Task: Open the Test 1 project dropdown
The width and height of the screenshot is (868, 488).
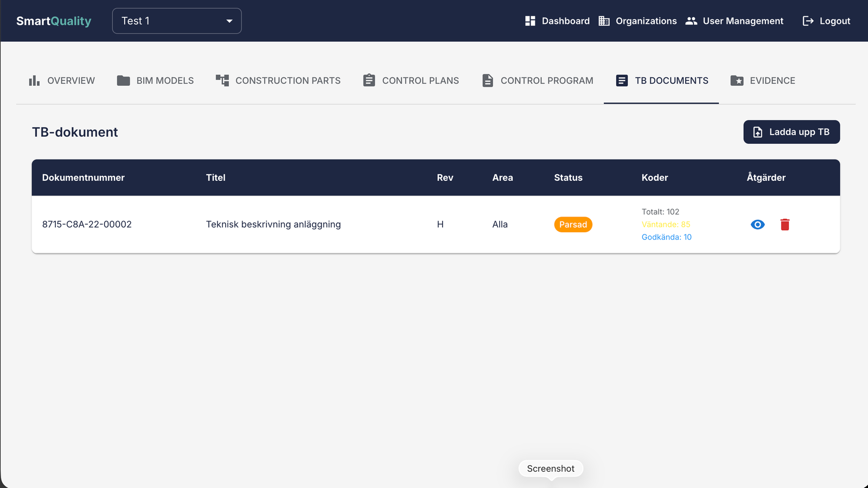Action: click(x=177, y=21)
